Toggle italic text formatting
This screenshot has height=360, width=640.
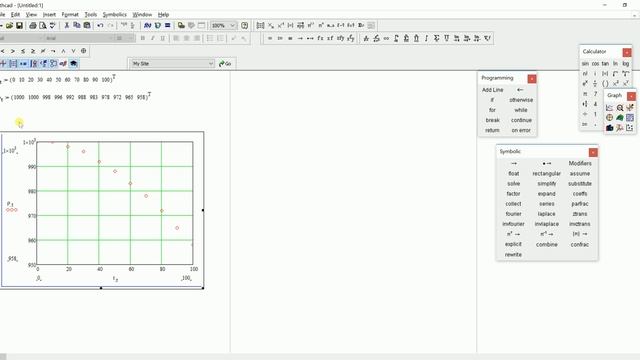point(153,38)
